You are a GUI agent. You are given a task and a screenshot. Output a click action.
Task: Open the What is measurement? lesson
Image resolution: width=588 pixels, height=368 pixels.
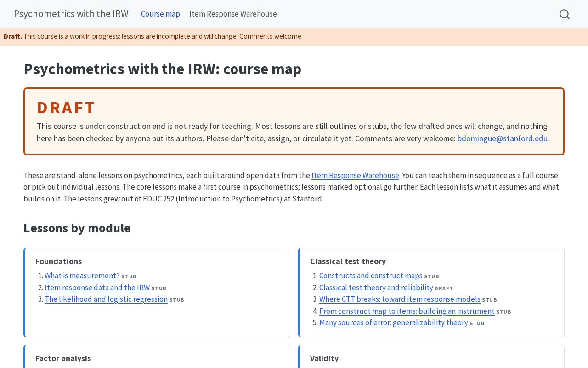click(x=82, y=276)
